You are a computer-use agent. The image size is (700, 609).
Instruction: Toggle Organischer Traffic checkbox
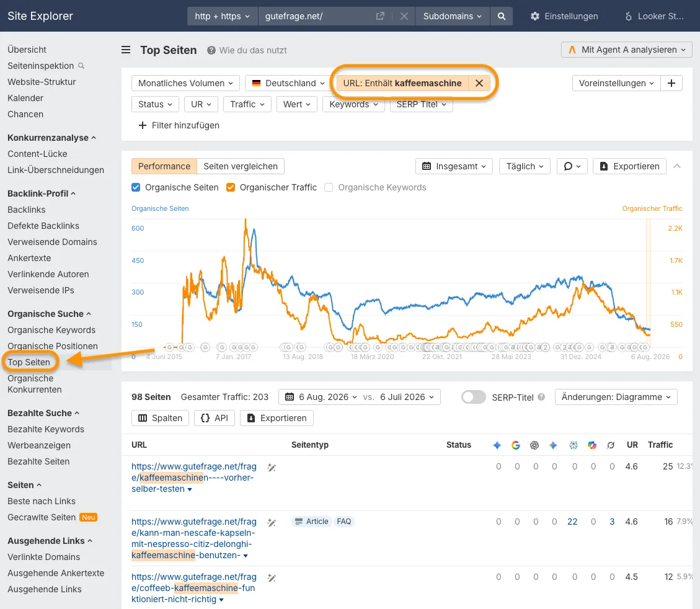231,187
